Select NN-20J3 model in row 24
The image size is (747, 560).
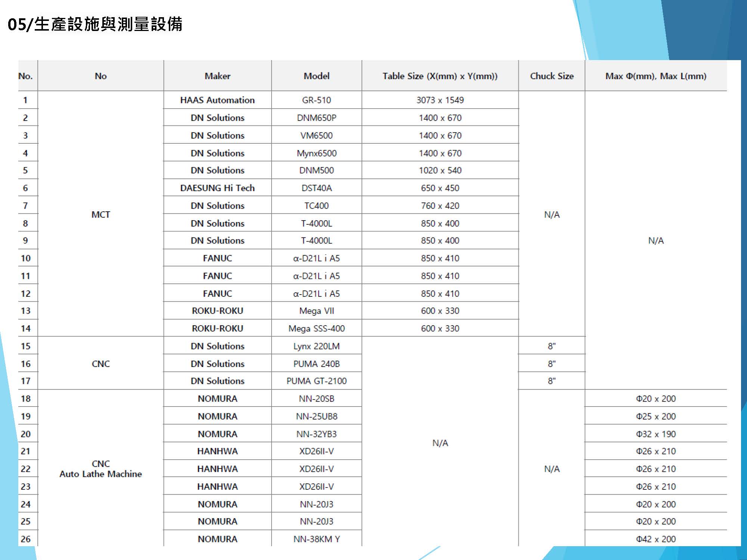pyautogui.click(x=316, y=504)
